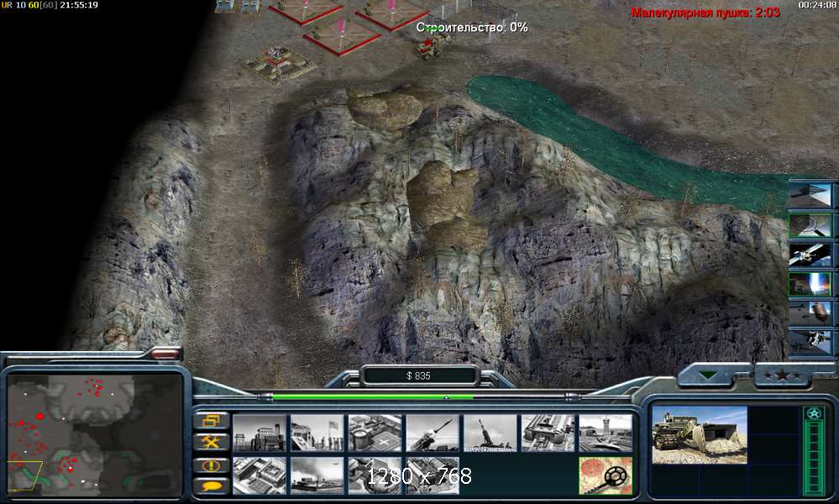Open chat with the speech bubble button
Image resolution: width=839 pixels, height=504 pixels.
click(x=212, y=486)
